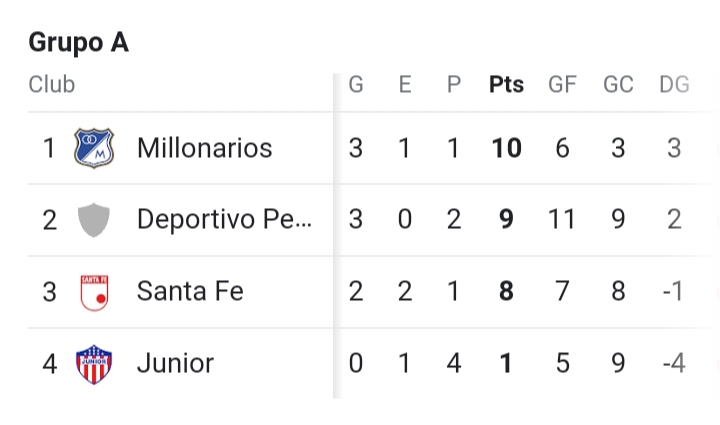Click the Junior club crest icon
720x425 pixels.
coord(94,362)
